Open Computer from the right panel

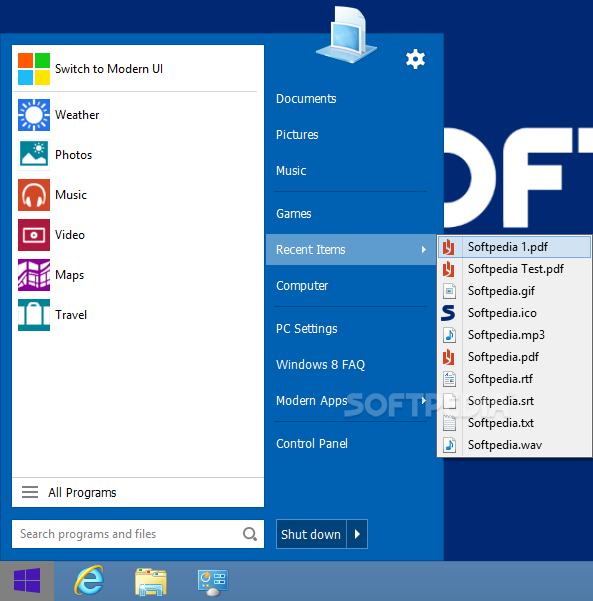coord(302,286)
